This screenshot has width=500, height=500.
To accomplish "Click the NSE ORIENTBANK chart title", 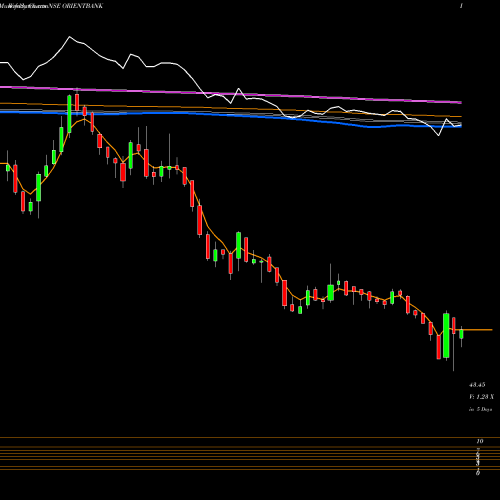I will 76,6.
